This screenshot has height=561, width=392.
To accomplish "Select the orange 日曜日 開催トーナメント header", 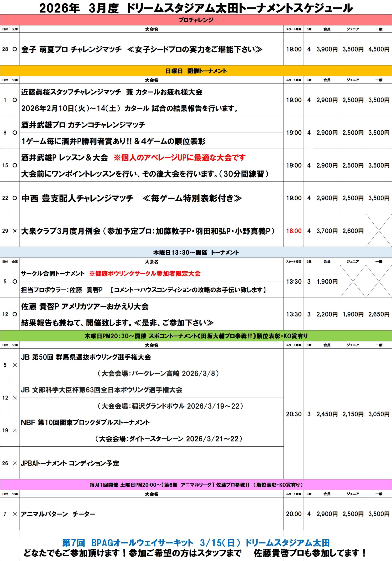I will click(x=196, y=71).
